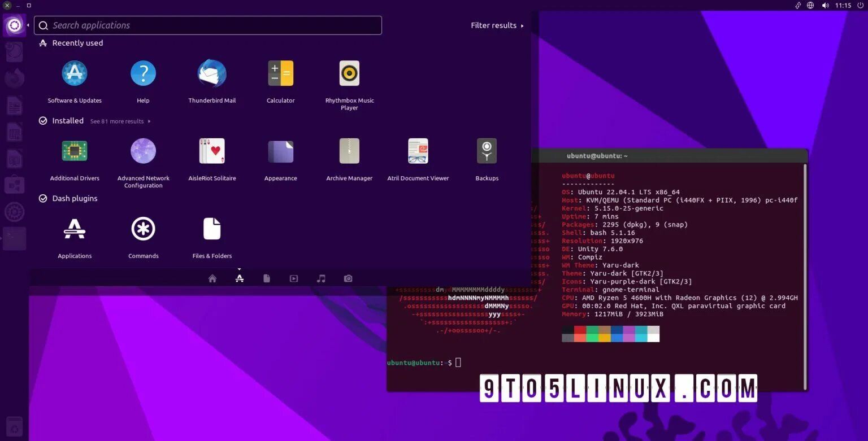Open the globe indicator in top panel
This screenshot has height=441, width=868.
[x=810, y=5]
